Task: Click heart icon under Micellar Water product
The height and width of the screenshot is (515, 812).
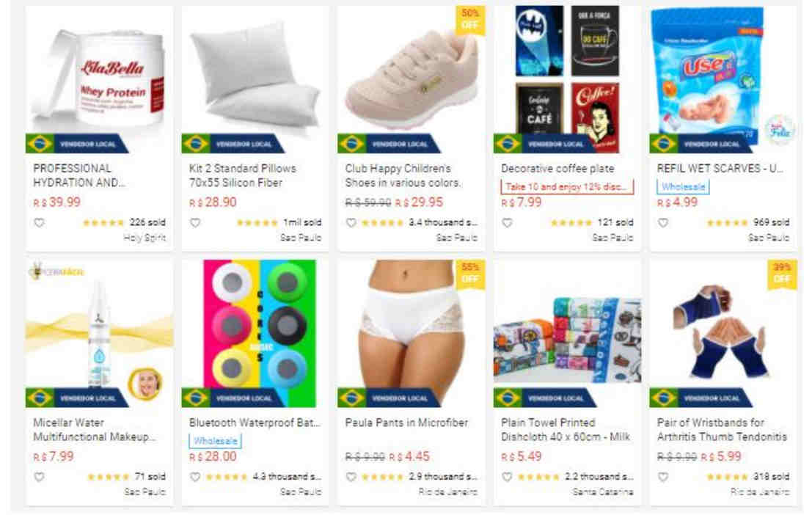Action: pyautogui.click(x=40, y=477)
